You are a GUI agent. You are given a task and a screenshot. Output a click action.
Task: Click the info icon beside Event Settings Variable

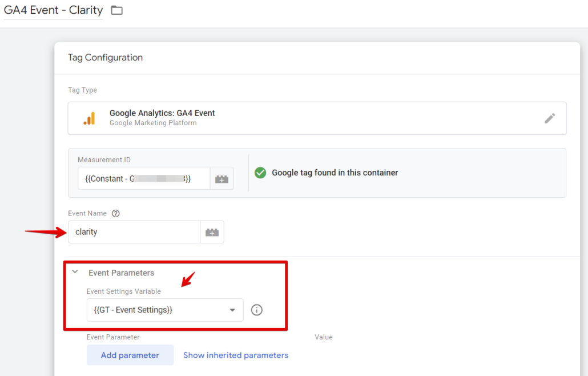pyautogui.click(x=256, y=310)
